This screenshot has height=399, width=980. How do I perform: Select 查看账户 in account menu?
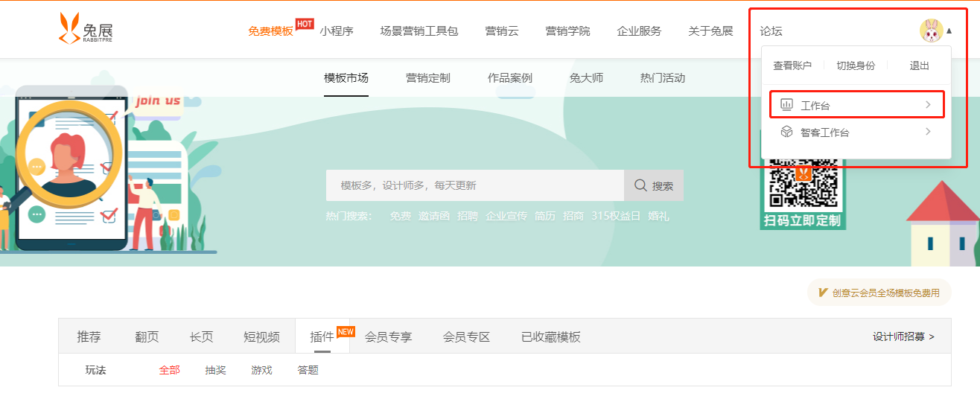click(792, 66)
